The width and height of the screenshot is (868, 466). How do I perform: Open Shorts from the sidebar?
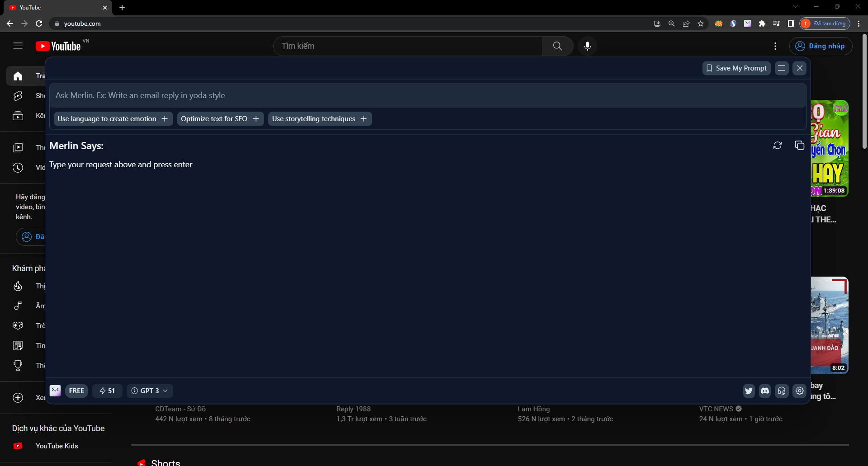pyautogui.click(x=18, y=95)
